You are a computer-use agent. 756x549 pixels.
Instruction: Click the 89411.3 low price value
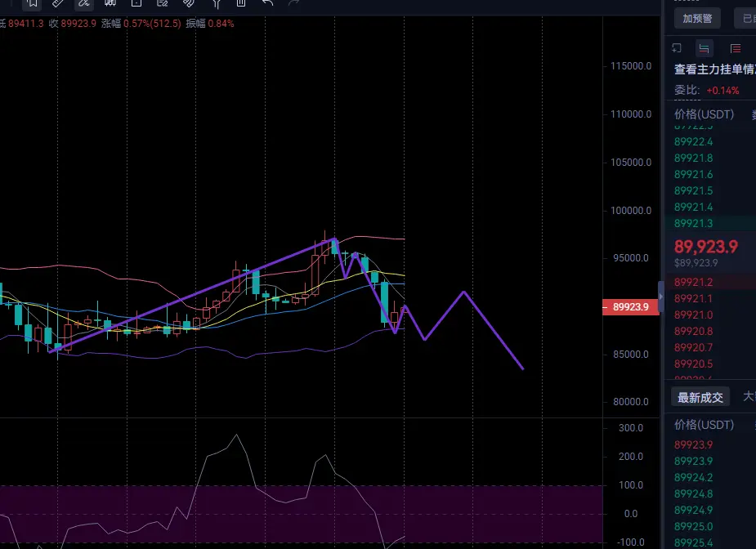point(25,24)
